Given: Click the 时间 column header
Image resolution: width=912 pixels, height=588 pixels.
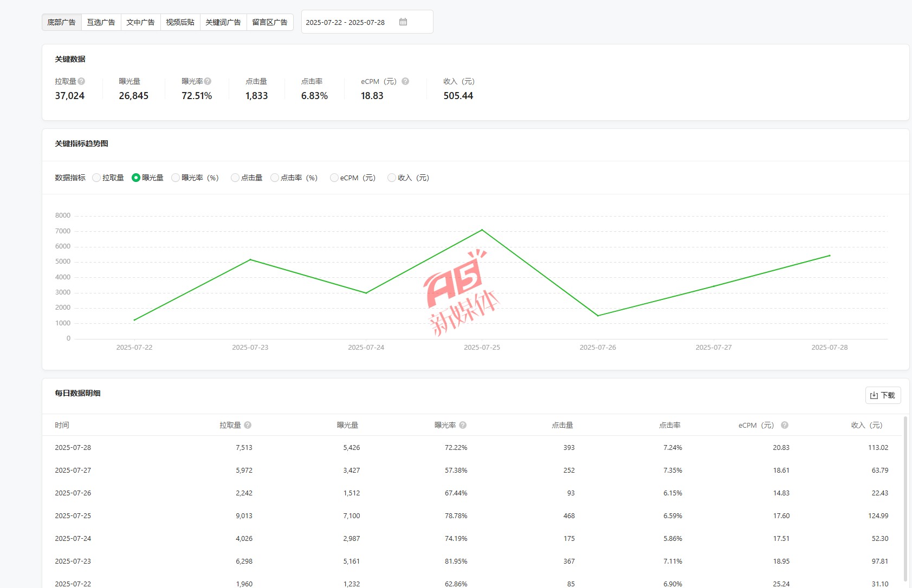Looking at the screenshot, I should (x=62, y=425).
